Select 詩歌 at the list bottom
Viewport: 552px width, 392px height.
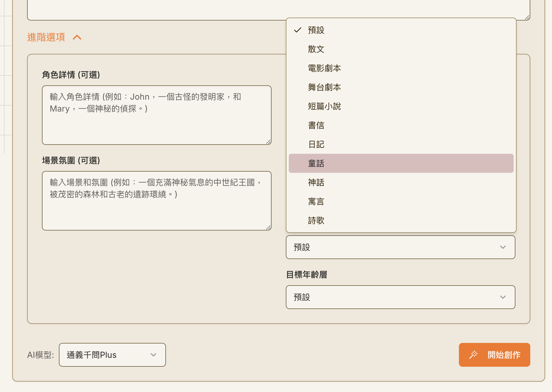coord(401,220)
